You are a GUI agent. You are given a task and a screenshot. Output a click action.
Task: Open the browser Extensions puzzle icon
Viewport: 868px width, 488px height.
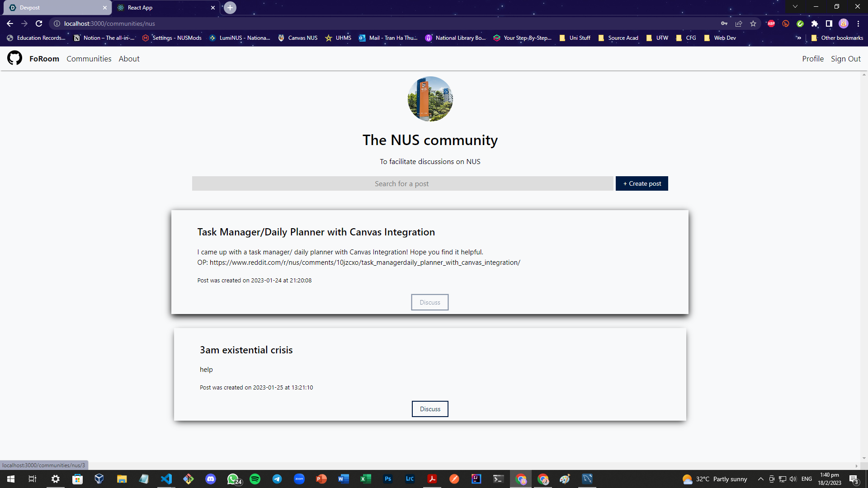(815, 23)
